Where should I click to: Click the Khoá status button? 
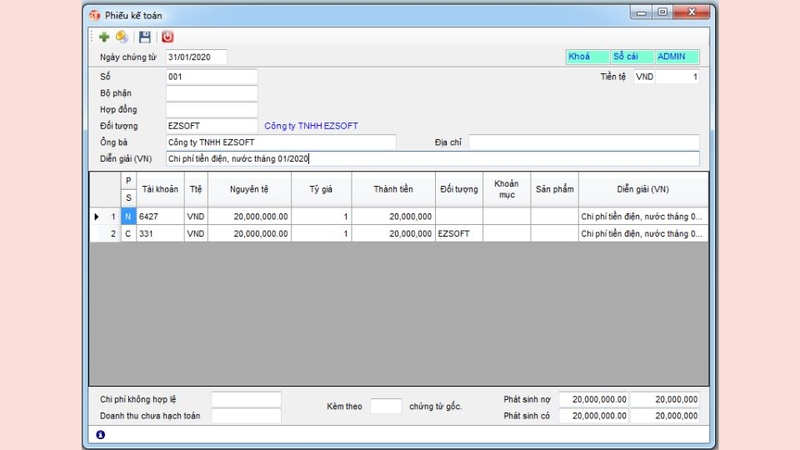click(587, 57)
